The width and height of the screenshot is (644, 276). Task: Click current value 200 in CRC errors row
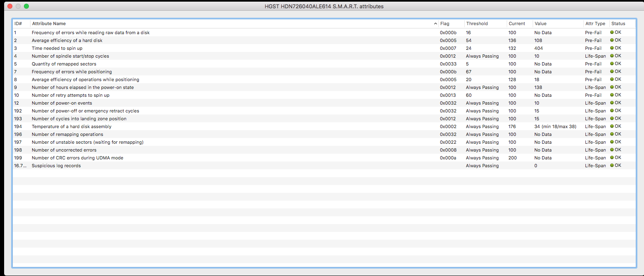click(512, 158)
